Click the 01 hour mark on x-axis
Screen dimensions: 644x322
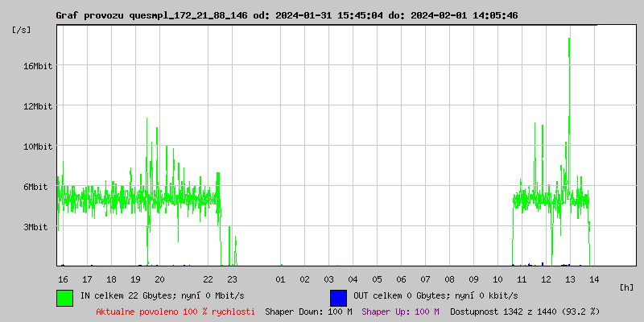(280, 279)
